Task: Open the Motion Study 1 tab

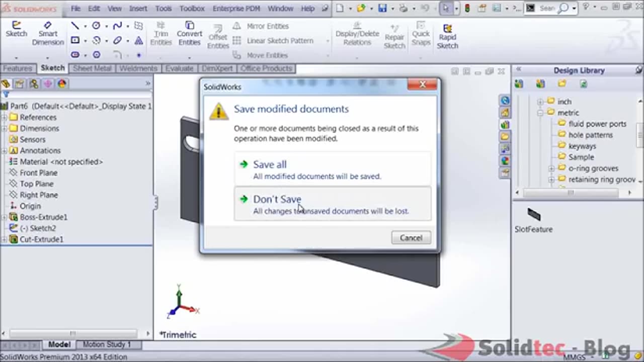Action: (107, 344)
